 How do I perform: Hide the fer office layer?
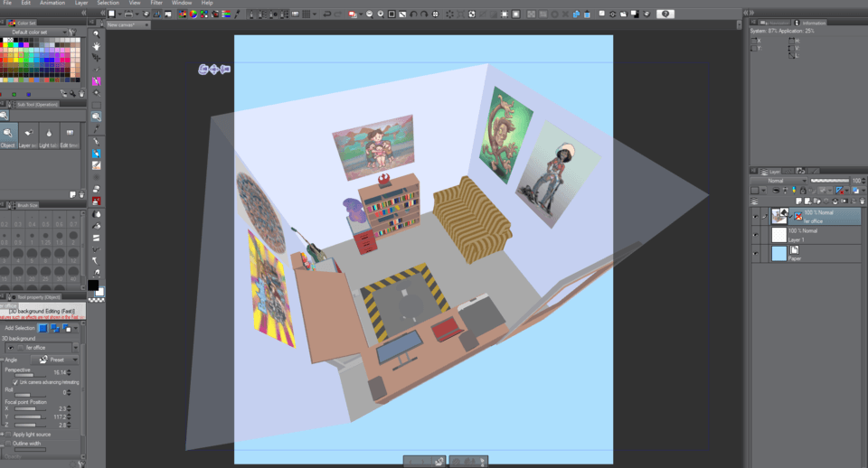[x=756, y=216]
